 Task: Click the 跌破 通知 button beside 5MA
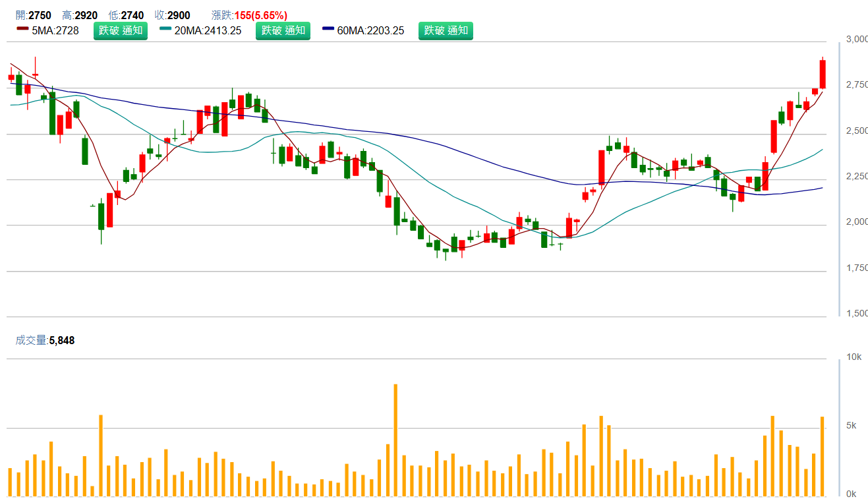pos(121,30)
